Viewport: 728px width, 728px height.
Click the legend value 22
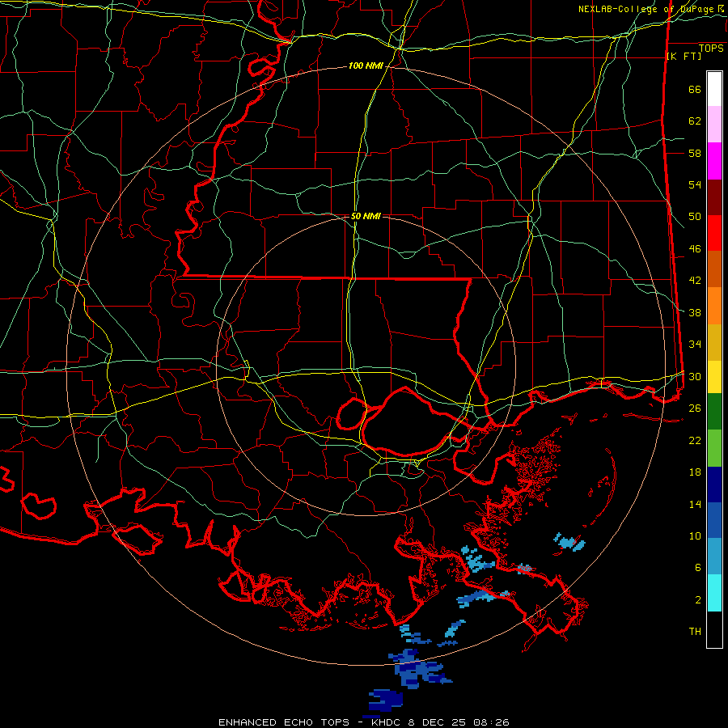point(695,440)
